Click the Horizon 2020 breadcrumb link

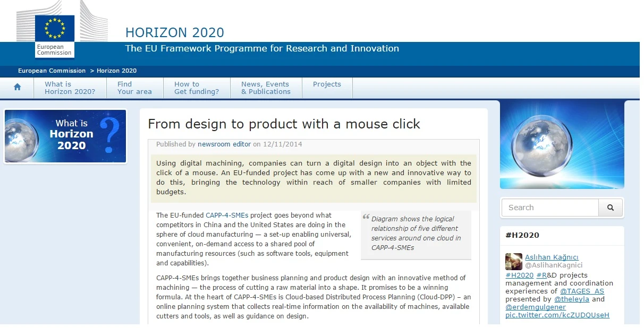[x=116, y=71]
